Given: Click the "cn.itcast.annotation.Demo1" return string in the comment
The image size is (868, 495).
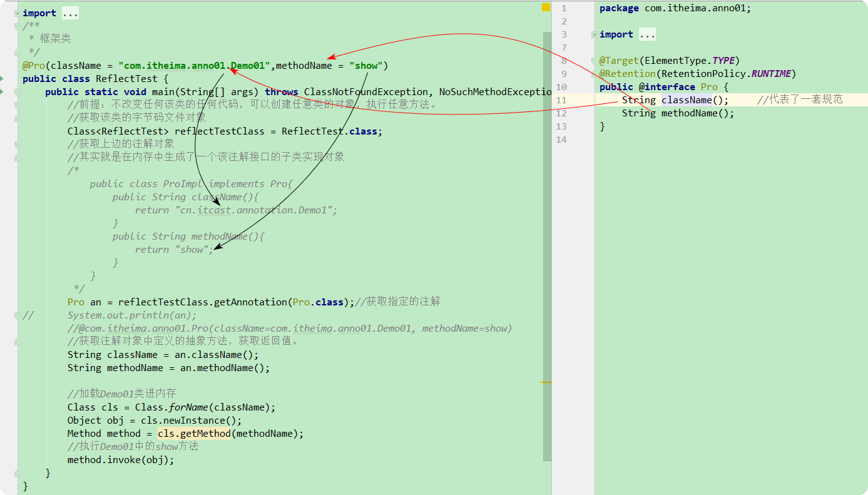Looking at the screenshot, I should 253,210.
